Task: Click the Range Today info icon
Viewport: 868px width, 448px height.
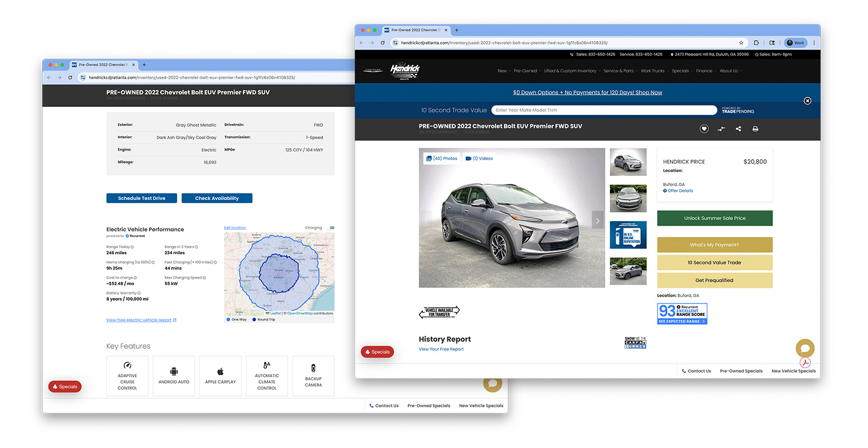Action: pyautogui.click(x=132, y=247)
